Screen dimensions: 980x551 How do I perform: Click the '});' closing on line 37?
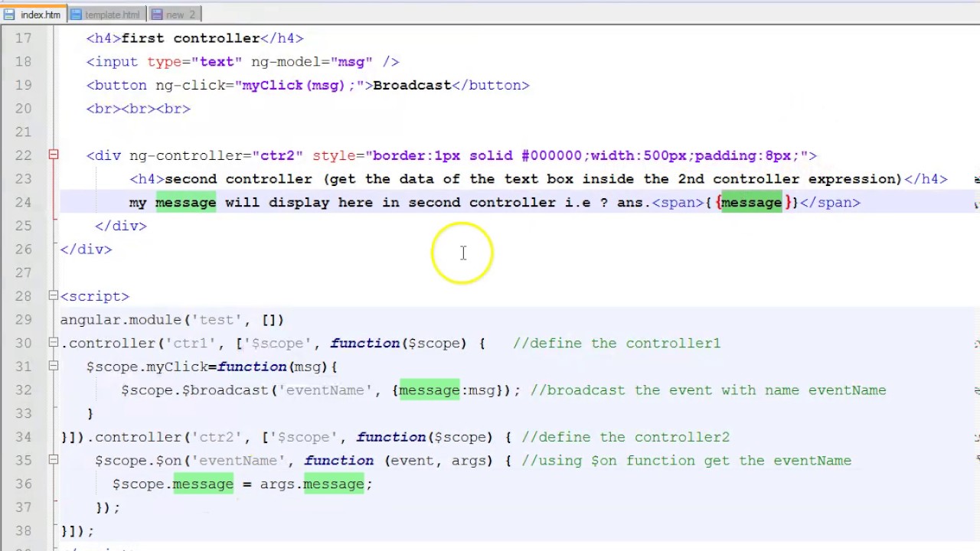(x=108, y=507)
